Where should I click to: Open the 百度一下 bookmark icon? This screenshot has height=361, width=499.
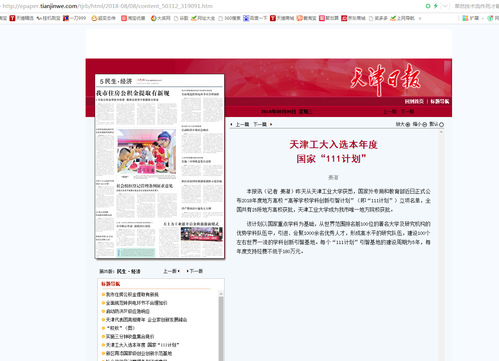[246, 18]
